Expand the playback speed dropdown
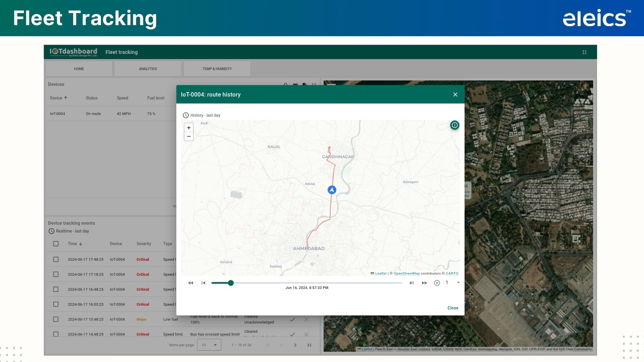This screenshot has width=644, height=362. pos(459,283)
